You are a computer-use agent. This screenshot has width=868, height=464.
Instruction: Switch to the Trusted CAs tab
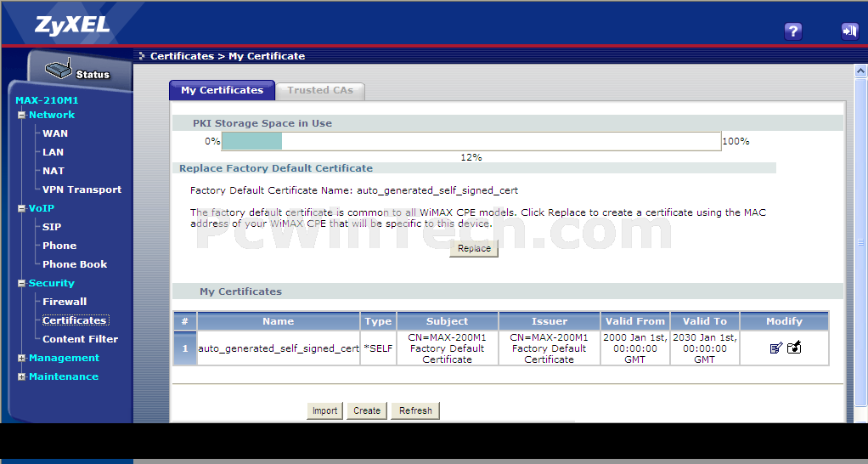[x=320, y=91]
